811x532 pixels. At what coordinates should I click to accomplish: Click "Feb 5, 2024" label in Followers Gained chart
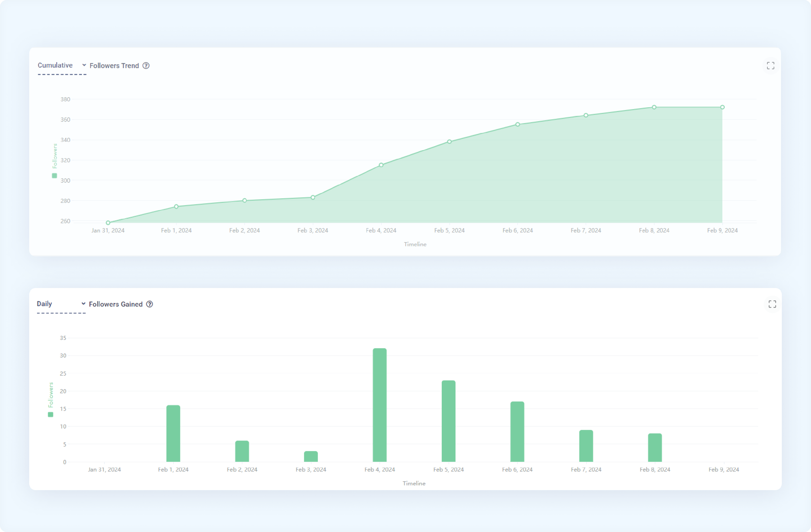point(448,470)
